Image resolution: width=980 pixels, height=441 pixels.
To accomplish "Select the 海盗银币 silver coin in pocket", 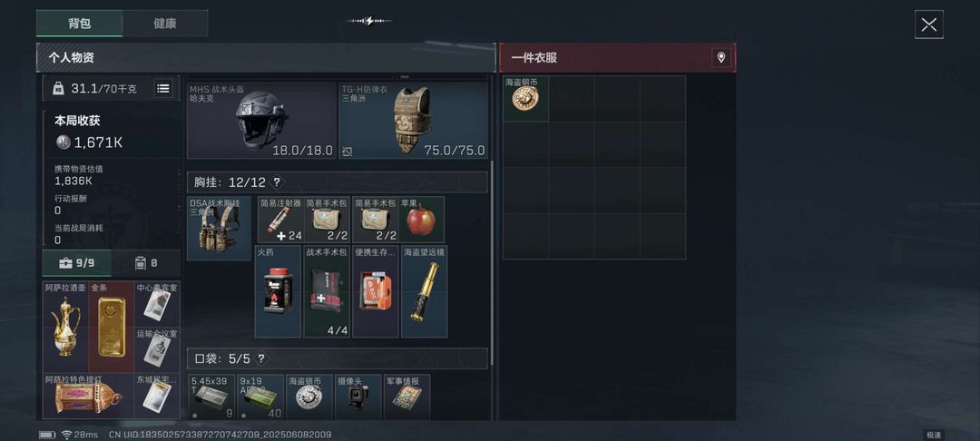I will [309, 397].
